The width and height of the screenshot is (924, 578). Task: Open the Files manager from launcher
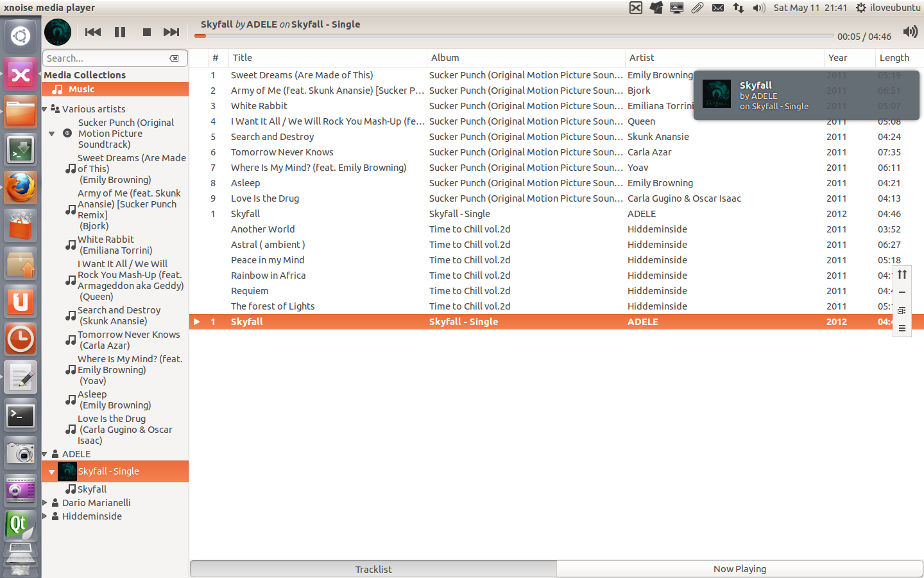(x=21, y=112)
